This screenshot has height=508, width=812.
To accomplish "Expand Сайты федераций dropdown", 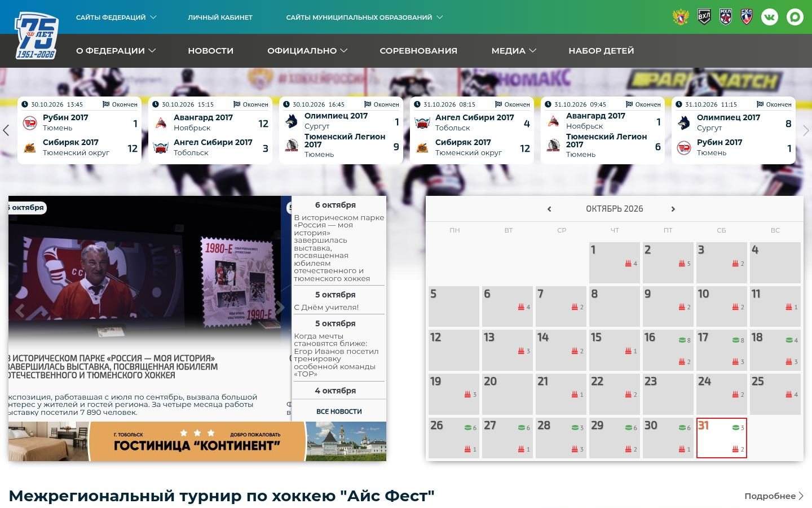I will pos(116,17).
